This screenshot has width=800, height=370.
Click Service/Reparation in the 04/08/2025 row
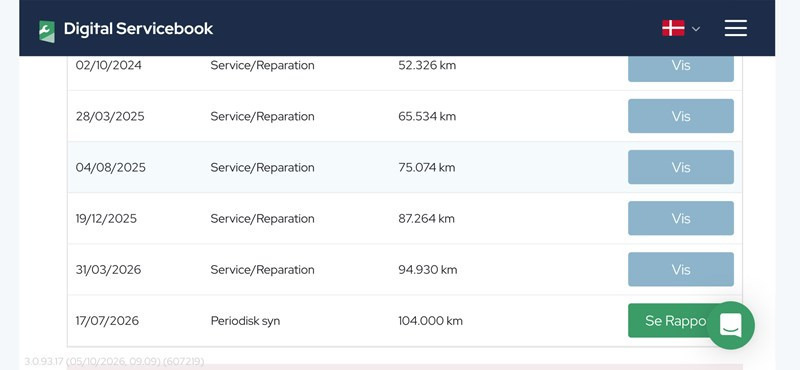click(x=262, y=167)
